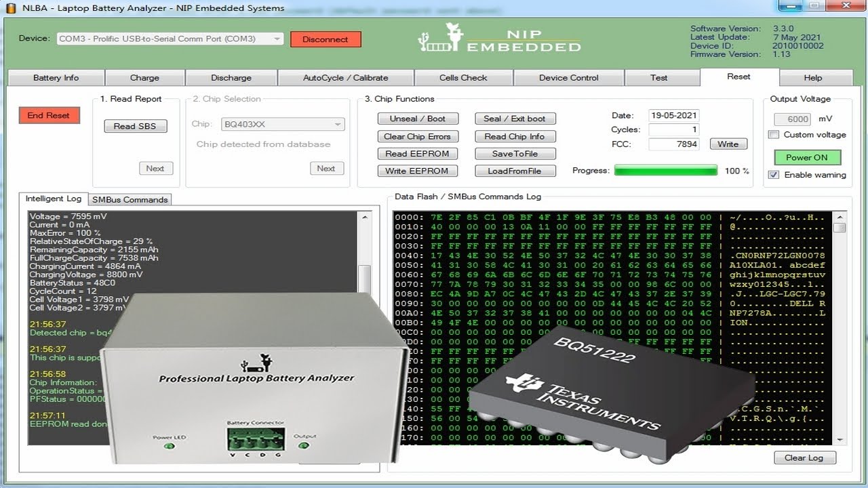The image size is (868, 488).
Task: Open the AutoCycle / Calibrate tab
Action: [x=346, y=78]
